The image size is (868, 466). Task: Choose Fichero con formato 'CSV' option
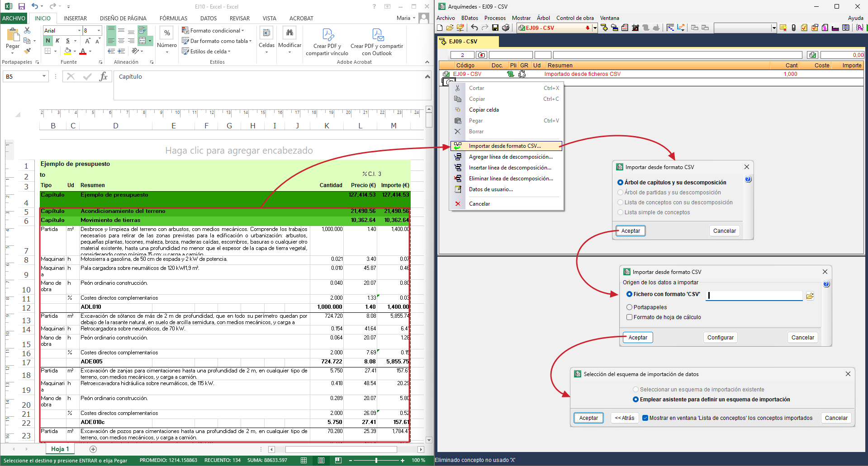(629, 294)
